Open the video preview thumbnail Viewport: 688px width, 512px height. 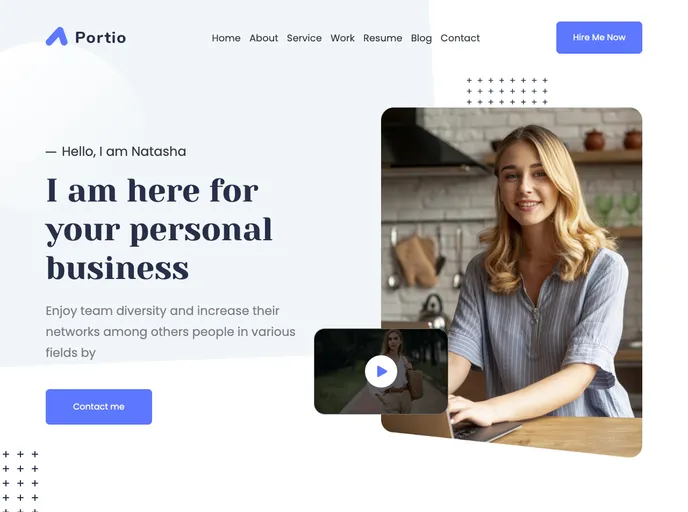381,371
